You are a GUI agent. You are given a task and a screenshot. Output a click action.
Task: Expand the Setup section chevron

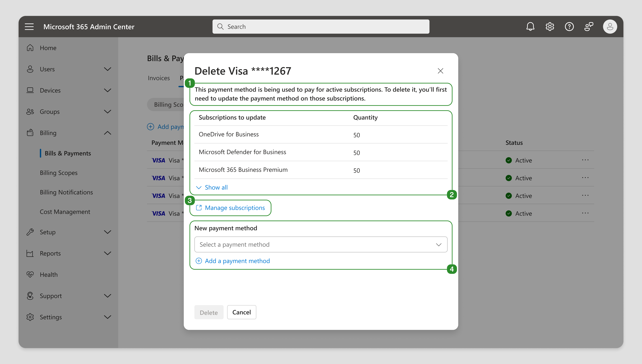coord(107,232)
